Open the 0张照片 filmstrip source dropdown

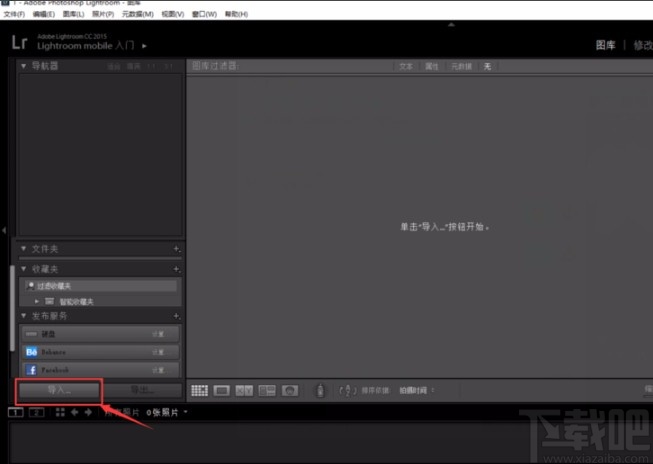pos(167,412)
